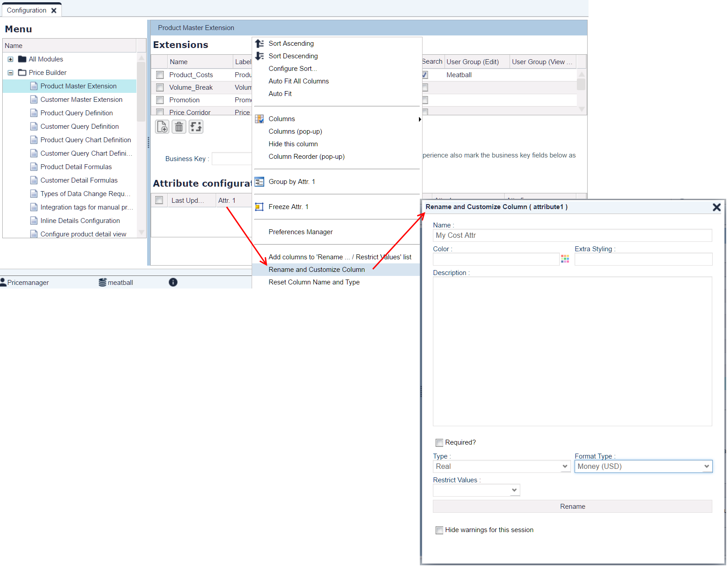Click the Pricemanager user icon
The image size is (728, 568).
coord(4,282)
